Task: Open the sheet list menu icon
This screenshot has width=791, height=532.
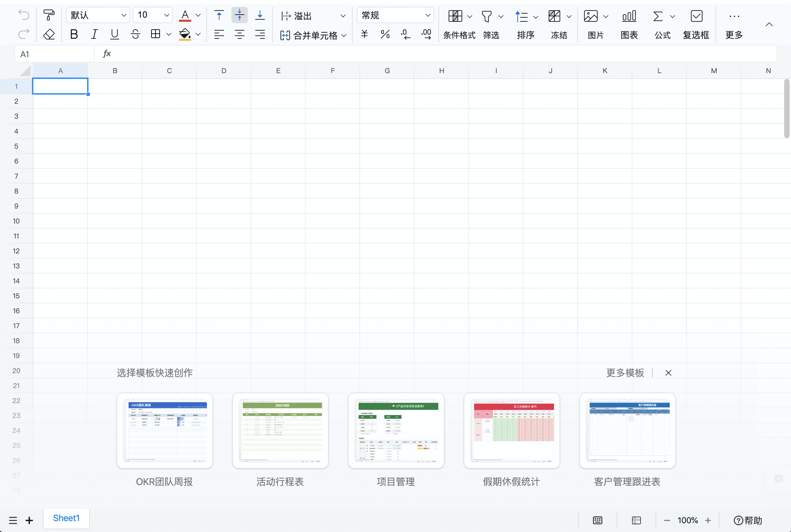Action: click(13, 520)
